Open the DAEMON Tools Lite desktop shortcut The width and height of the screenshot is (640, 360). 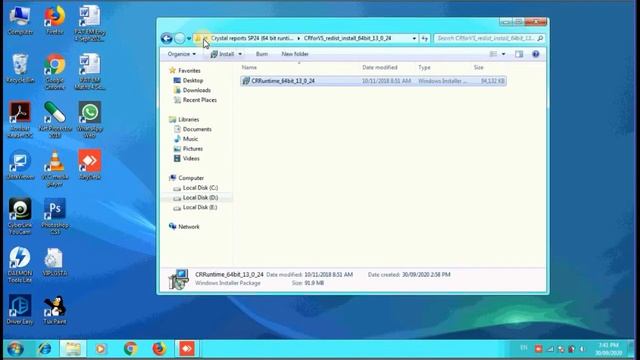point(20,264)
